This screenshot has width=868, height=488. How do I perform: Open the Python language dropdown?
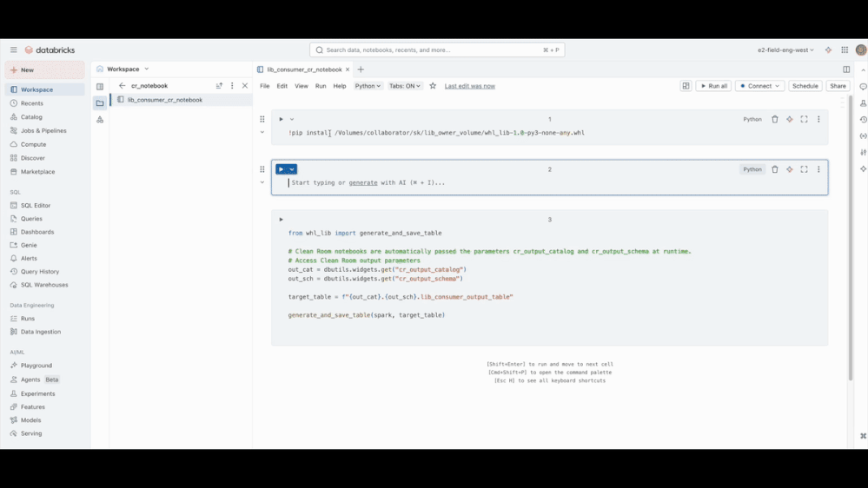click(x=368, y=86)
